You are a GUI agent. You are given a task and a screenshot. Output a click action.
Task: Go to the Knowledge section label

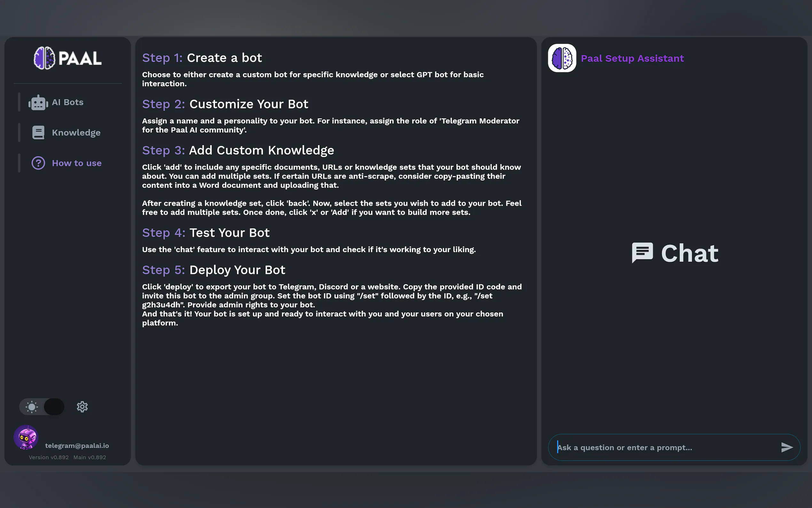(76, 133)
